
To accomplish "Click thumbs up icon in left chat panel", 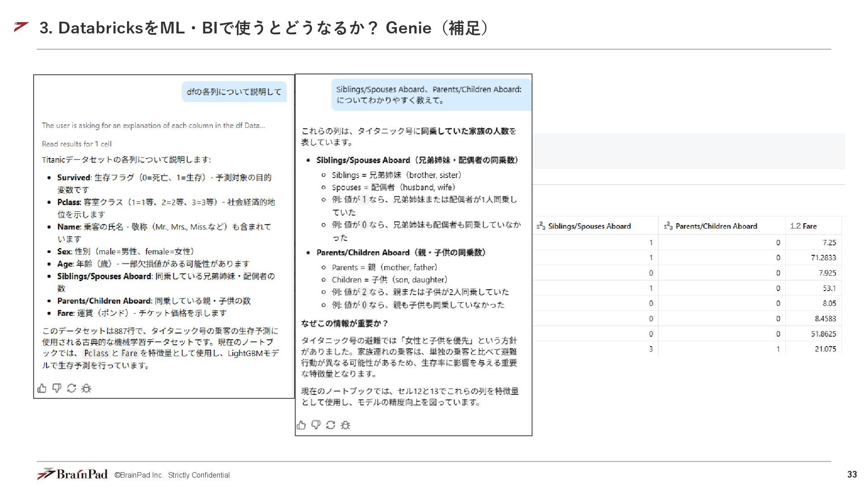I will (x=42, y=388).
